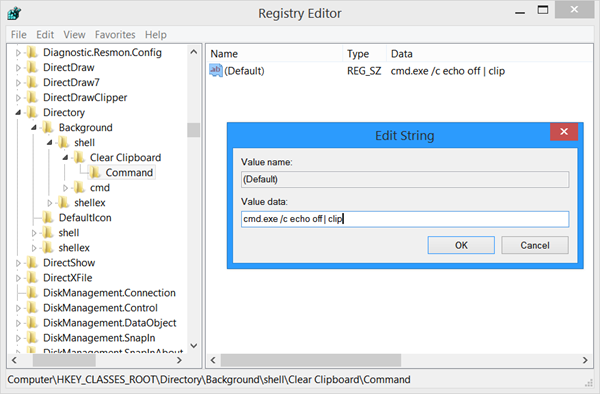Click the folder icon beside Directory
Image resolution: width=600 pixels, height=394 pixels.
point(32,112)
